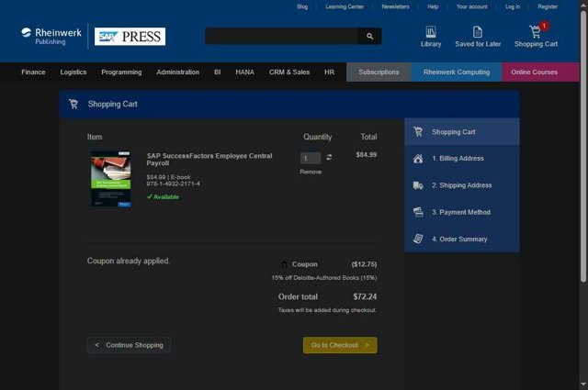Viewport: 588px width, 390px height.
Task: Select 3. Payment Method step
Action: (x=462, y=212)
